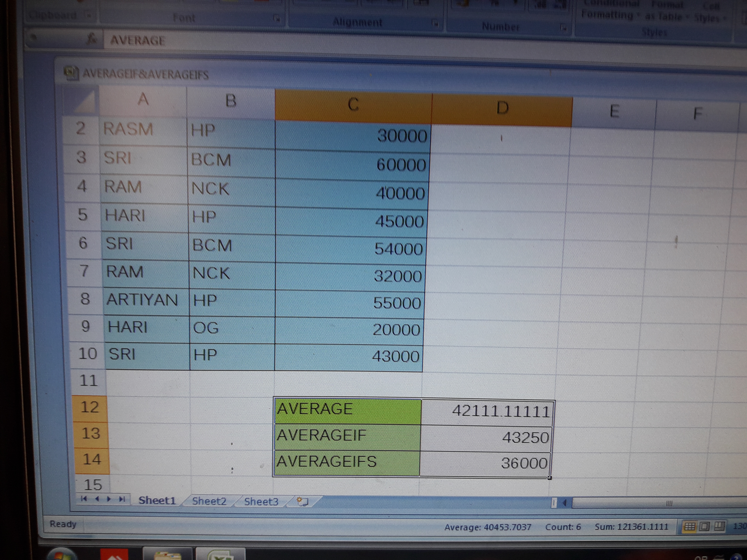Select row 12 header
The width and height of the screenshot is (747, 560).
pos(90,407)
